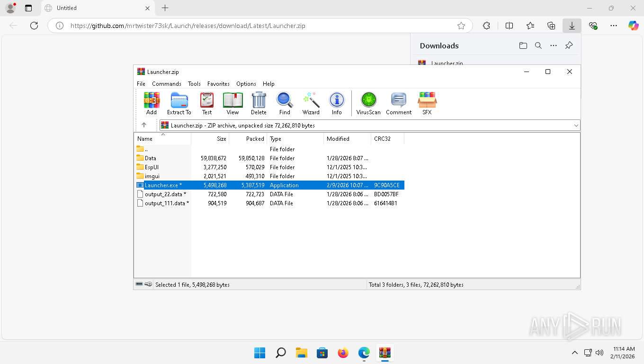644x364 pixels.
Task: Open the File menu
Action: pos(141,84)
